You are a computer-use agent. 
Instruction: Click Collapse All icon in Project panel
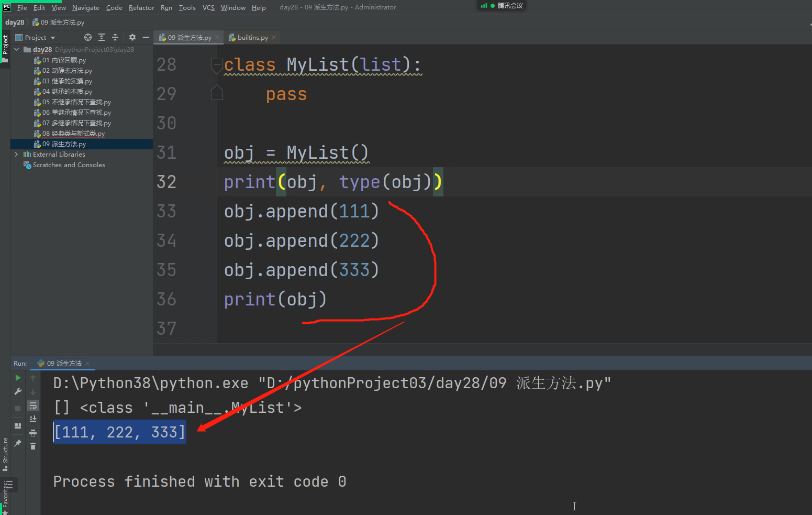[x=115, y=37]
